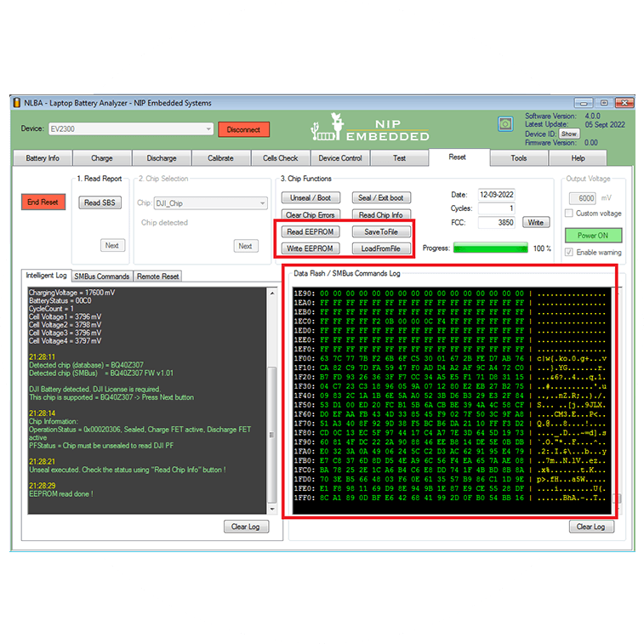Click the 1EC0 hex row
Viewport: 644px width, 644px height.
click(x=450, y=322)
